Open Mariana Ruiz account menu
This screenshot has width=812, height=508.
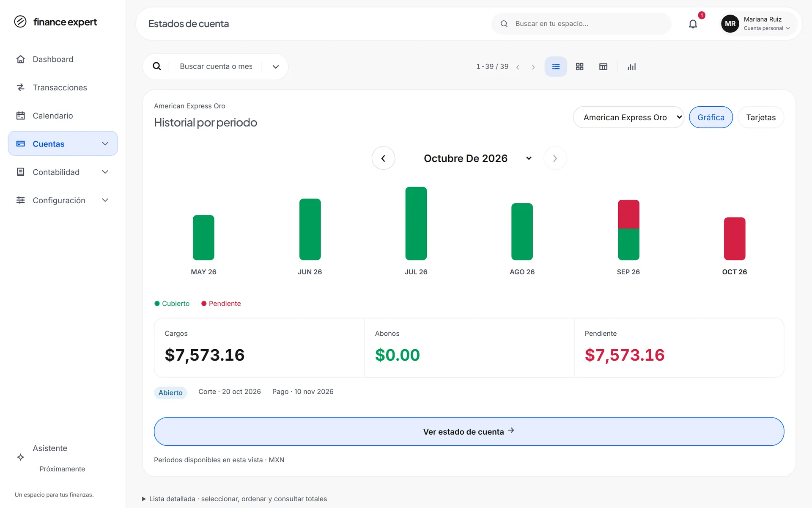759,24
